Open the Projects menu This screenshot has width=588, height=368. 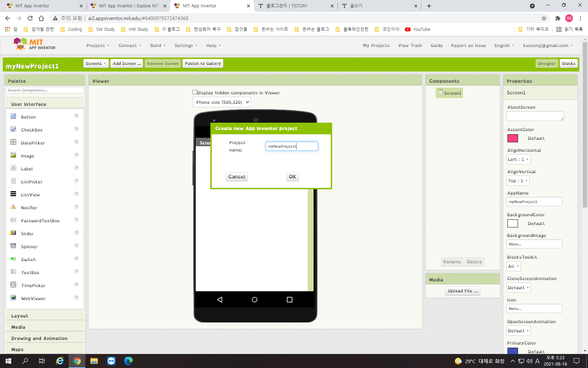[98, 46]
